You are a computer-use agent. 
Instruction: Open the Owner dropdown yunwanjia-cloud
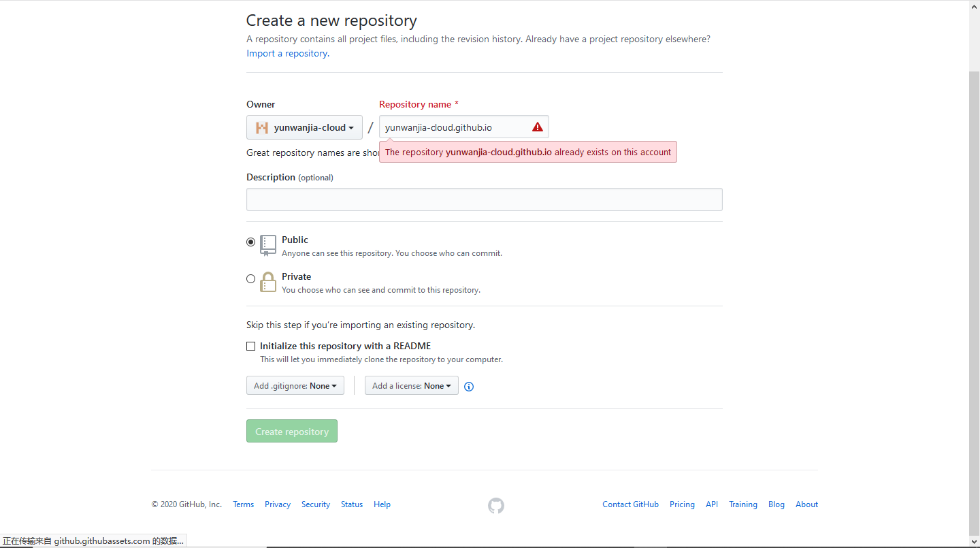(304, 127)
